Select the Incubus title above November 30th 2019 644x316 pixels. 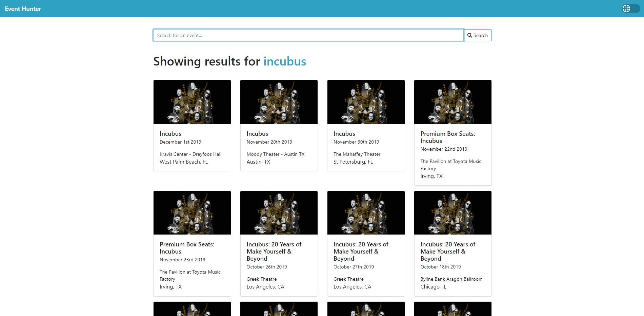(344, 134)
